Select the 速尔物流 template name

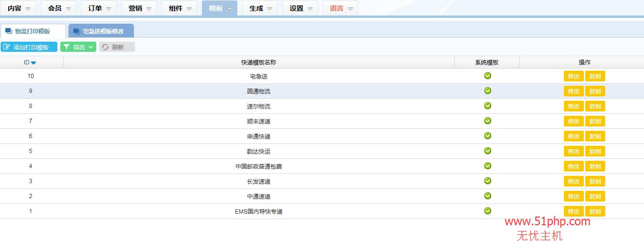click(259, 107)
